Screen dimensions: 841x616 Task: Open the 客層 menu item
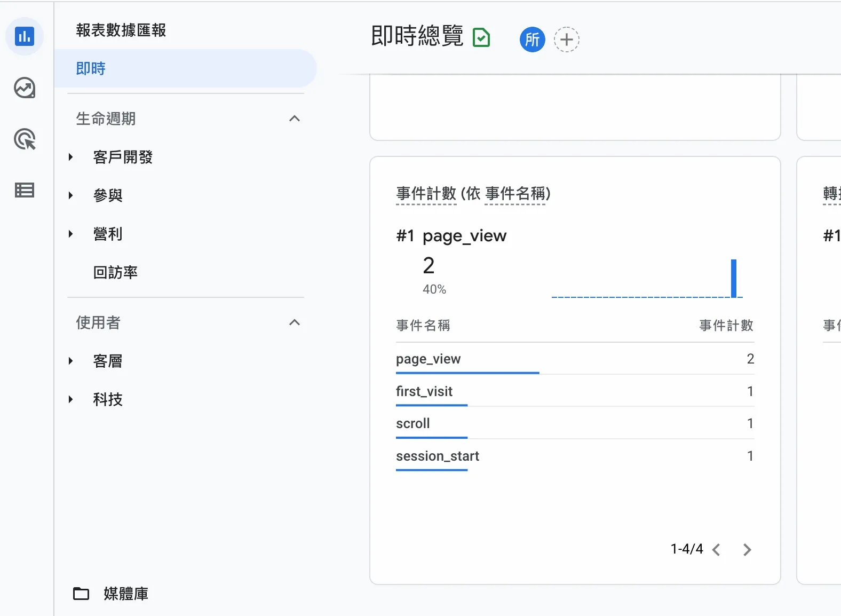point(108,361)
